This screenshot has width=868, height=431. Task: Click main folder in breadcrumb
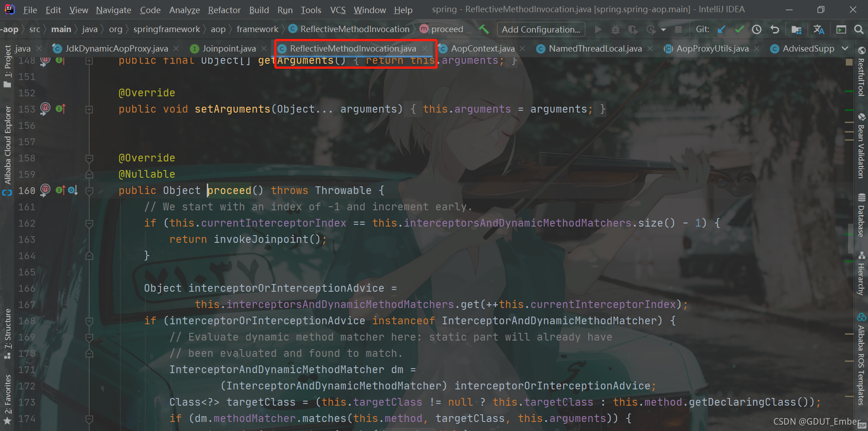pyautogui.click(x=61, y=29)
